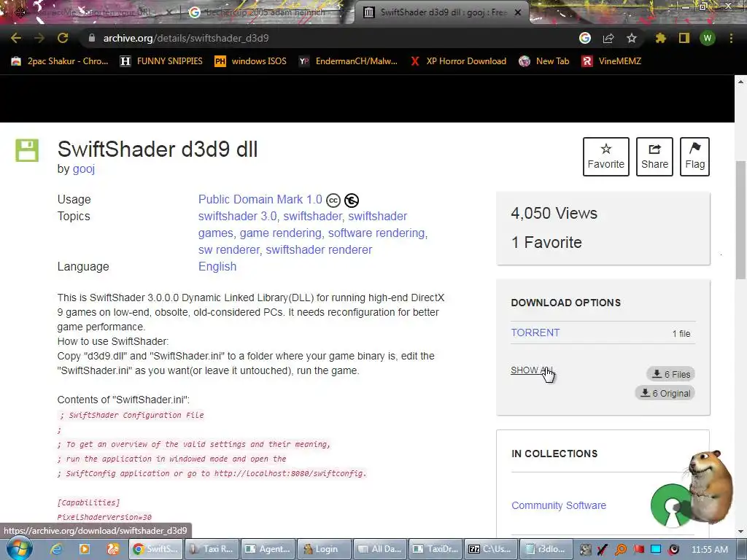Launch Internet Explorer from the taskbar

(57, 549)
